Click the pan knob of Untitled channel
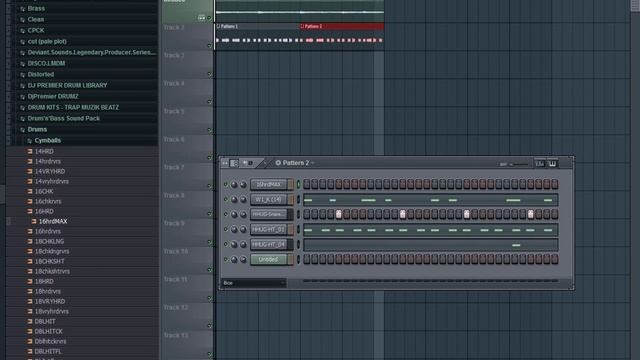640x360 pixels. point(234,260)
